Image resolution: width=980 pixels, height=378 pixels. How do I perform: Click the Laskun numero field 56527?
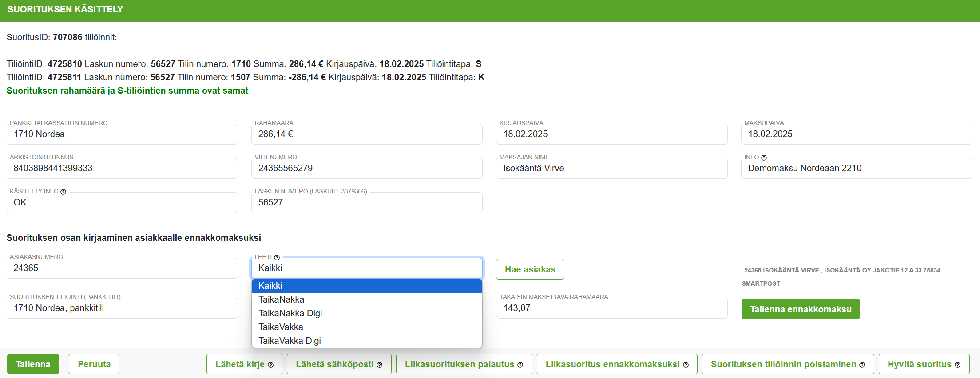coord(367,202)
